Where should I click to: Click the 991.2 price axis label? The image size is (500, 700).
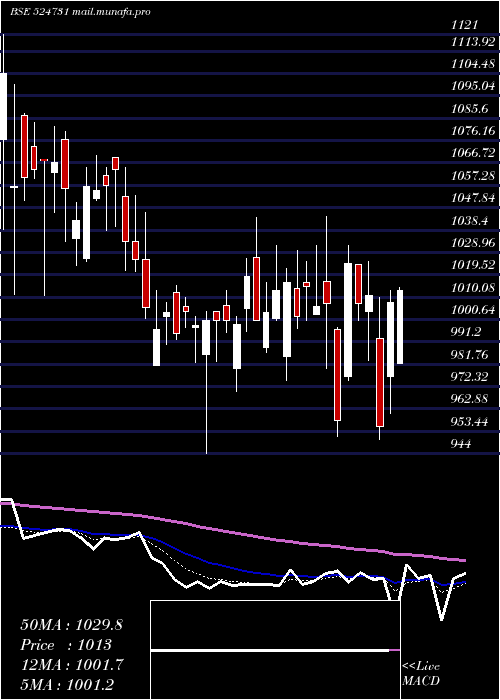click(x=467, y=332)
